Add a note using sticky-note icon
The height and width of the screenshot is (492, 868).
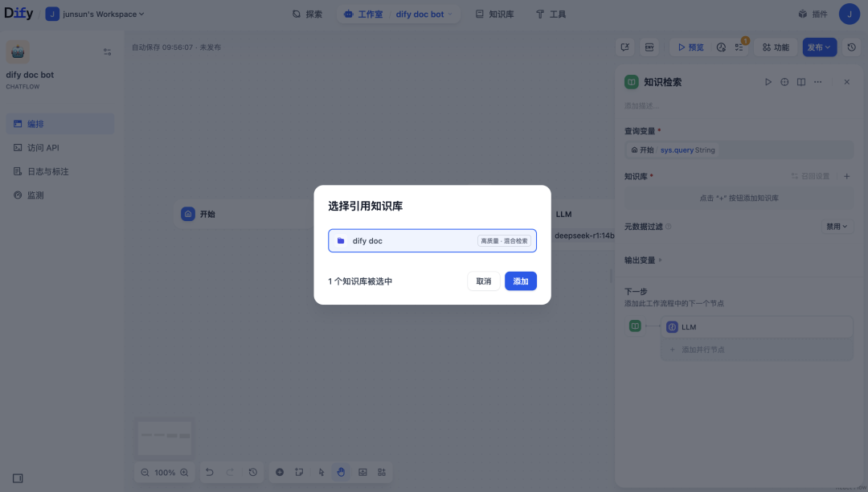[x=299, y=472]
